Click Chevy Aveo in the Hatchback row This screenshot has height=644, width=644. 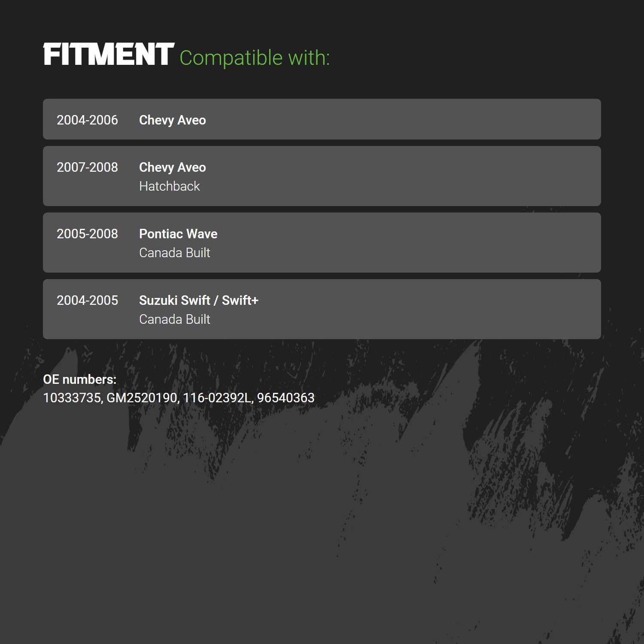coord(173,167)
